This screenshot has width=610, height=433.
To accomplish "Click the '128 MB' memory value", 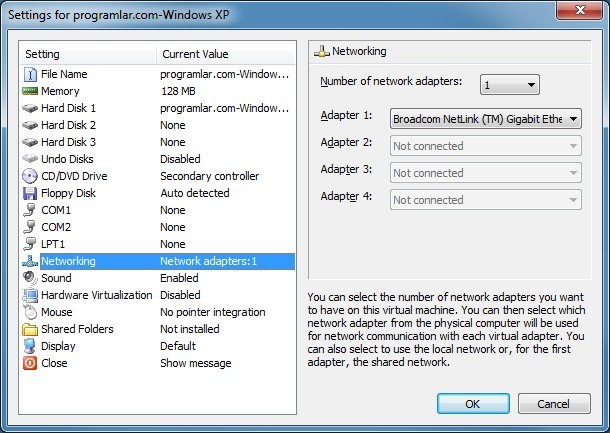I will [x=178, y=91].
